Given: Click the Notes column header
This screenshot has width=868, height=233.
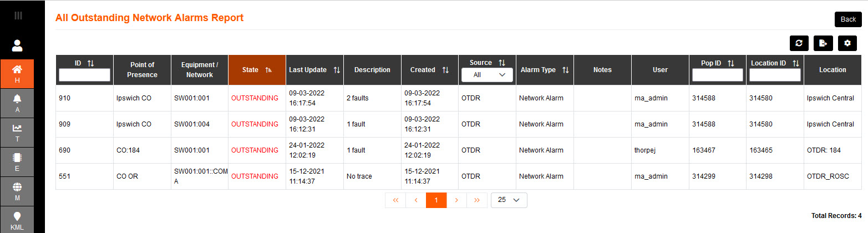Looking at the screenshot, I should point(602,70).
